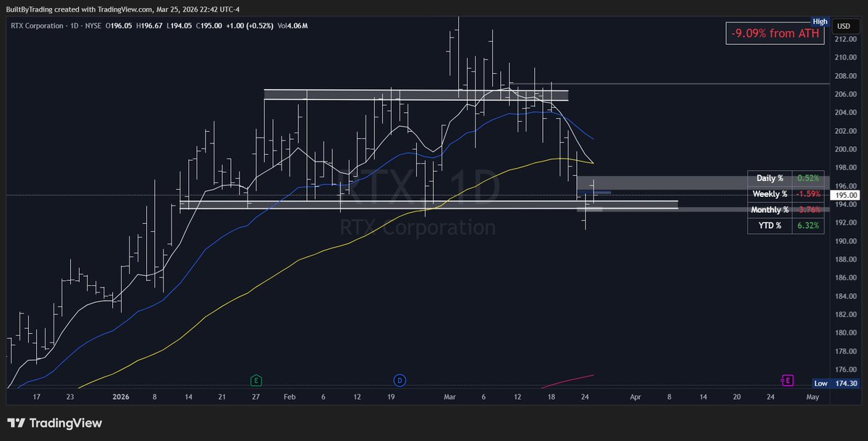
Task: Click the high value H196.67
Action: pos(150,26)
